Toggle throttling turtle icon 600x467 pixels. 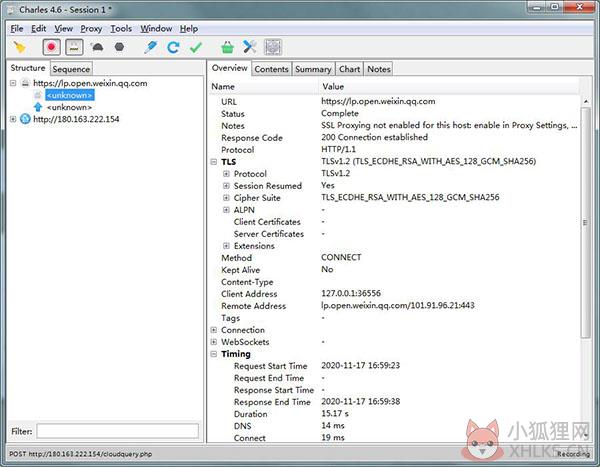point(97,47)
